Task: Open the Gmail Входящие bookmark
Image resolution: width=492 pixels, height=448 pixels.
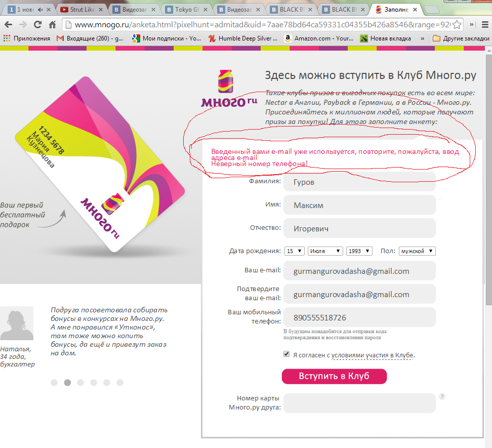Action: tap(90, 38)
